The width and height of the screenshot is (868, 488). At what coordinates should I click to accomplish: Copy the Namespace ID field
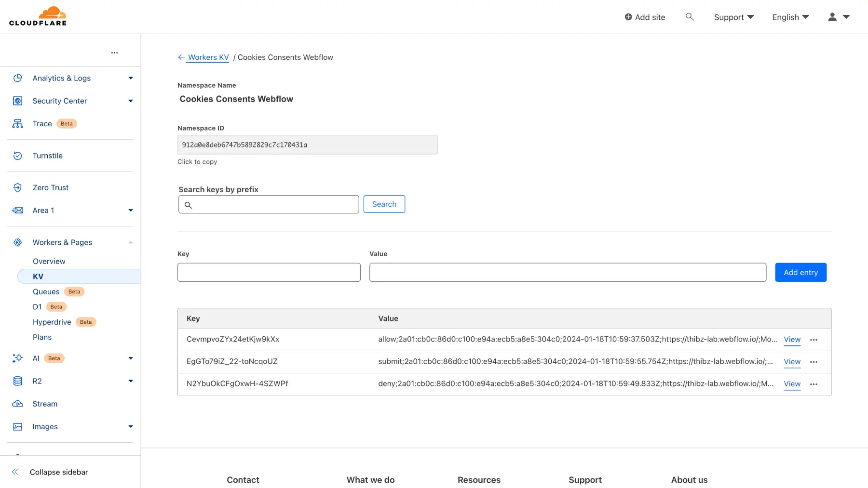tap(307, 145)
